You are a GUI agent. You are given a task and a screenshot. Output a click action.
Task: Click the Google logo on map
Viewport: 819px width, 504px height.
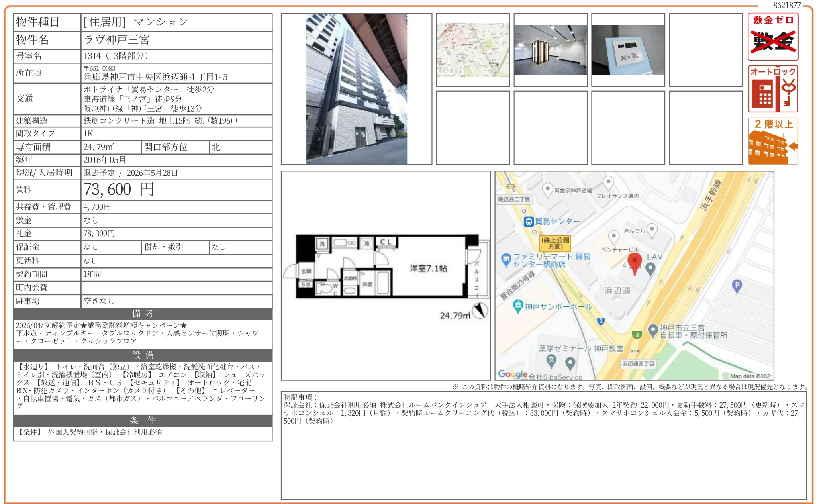pos(513,374)
